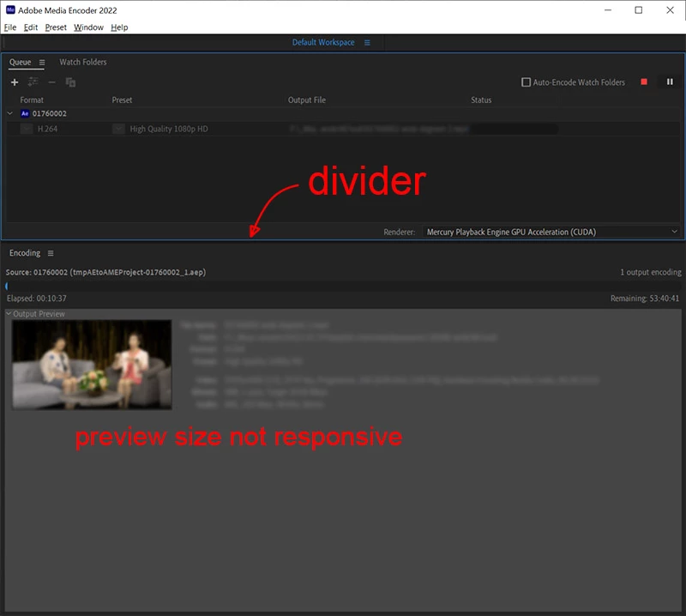
Task: Open the Queue panel menu icon
Action: [42, 63]
